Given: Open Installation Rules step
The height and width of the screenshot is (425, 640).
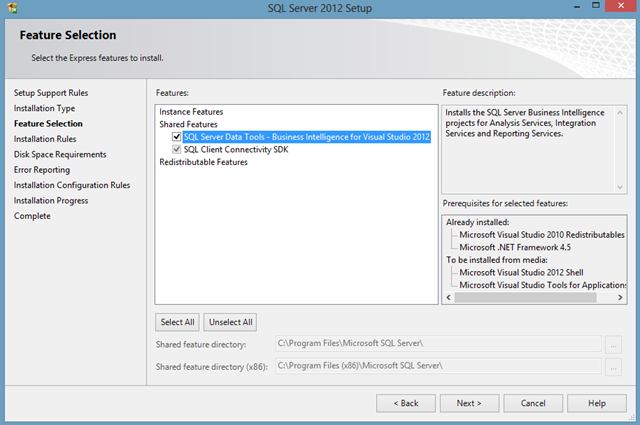Looking at the screenshot, I should click(45, 139).
